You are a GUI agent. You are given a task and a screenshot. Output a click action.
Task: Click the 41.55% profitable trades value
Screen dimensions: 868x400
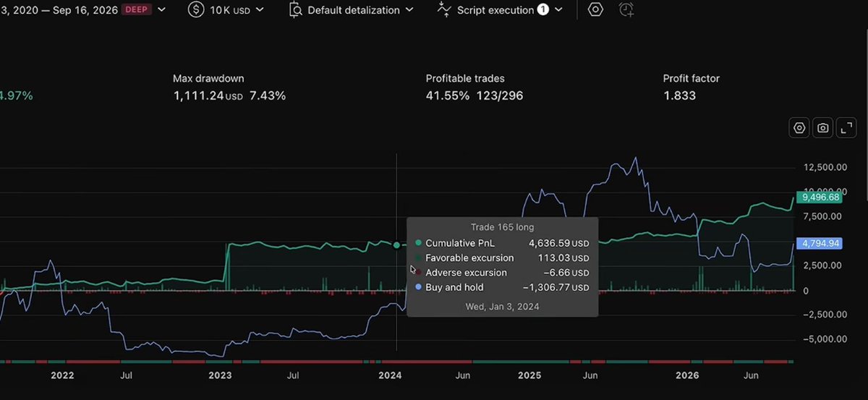click(x=448, y=95)
